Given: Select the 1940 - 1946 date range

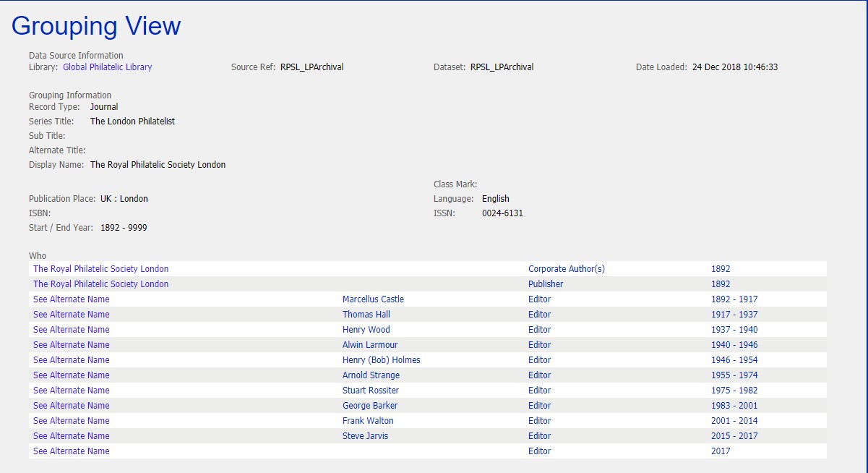Looking at the screenshot, I should pos(734,345).
